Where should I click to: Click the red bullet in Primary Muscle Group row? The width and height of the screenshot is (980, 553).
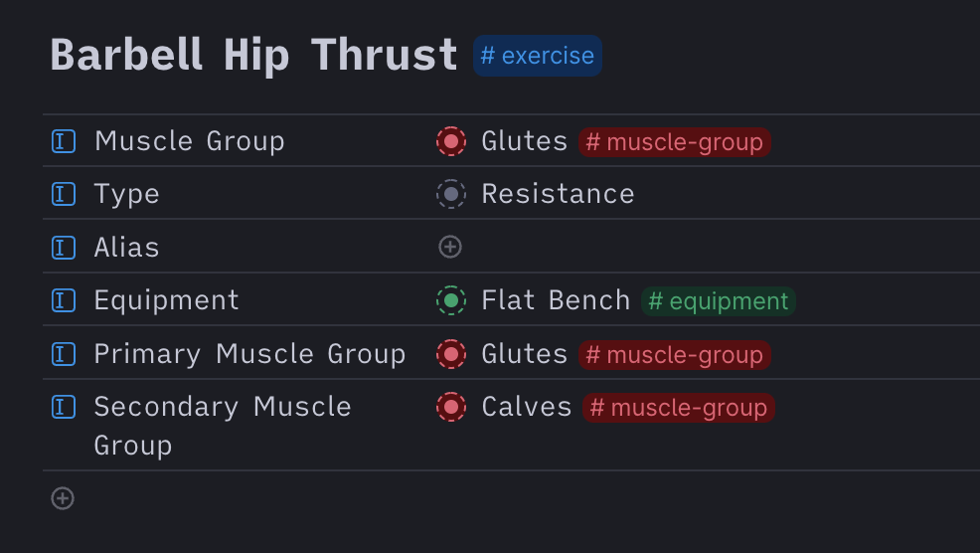pyautogui.click(x=451, y=354)
